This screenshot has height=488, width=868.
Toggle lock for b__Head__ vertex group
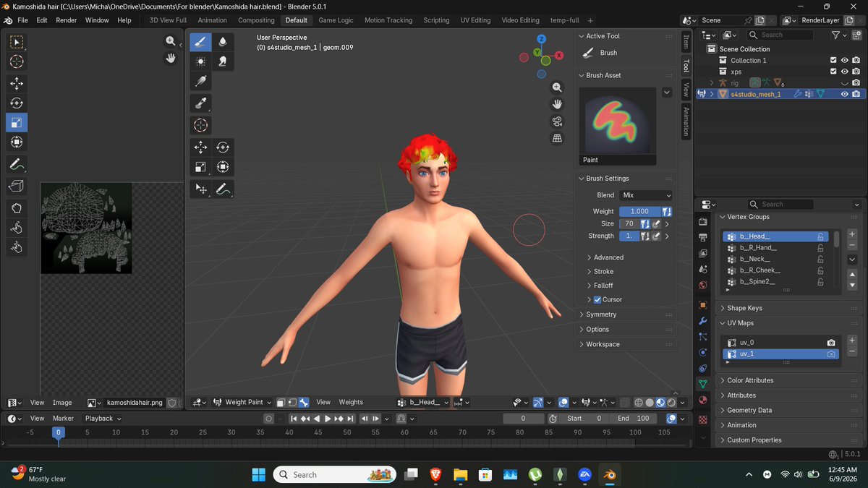pyautogui.click(x=820, y=236)
